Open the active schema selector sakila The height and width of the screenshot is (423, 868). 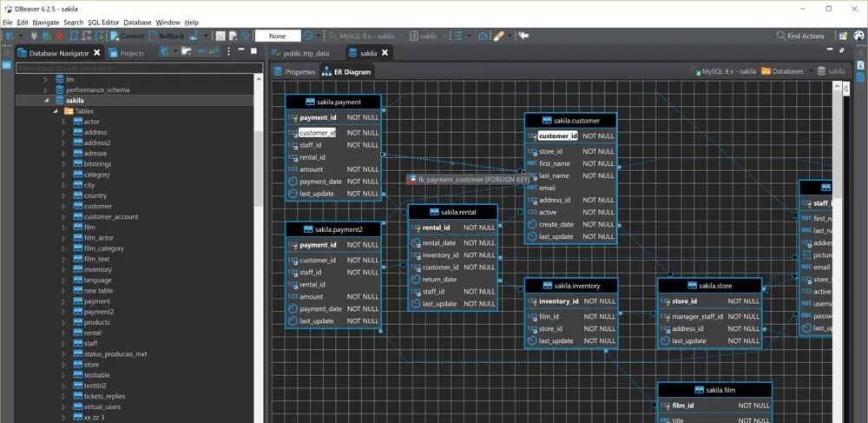click(427, 36)
